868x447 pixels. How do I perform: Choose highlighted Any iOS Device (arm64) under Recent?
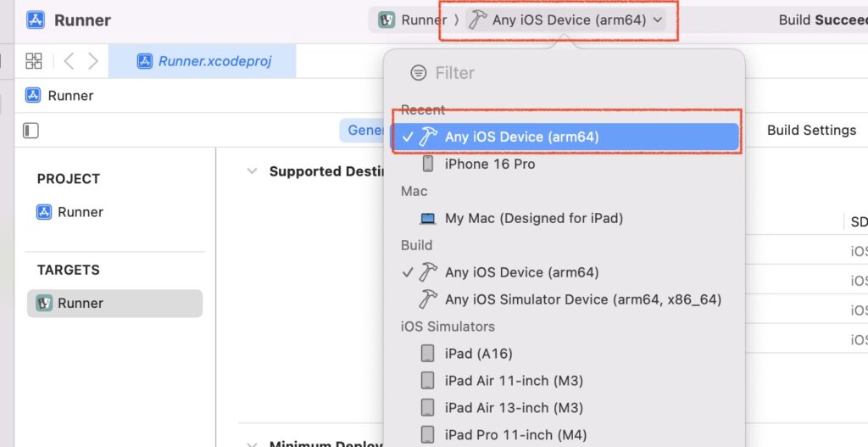pos(565,137)
